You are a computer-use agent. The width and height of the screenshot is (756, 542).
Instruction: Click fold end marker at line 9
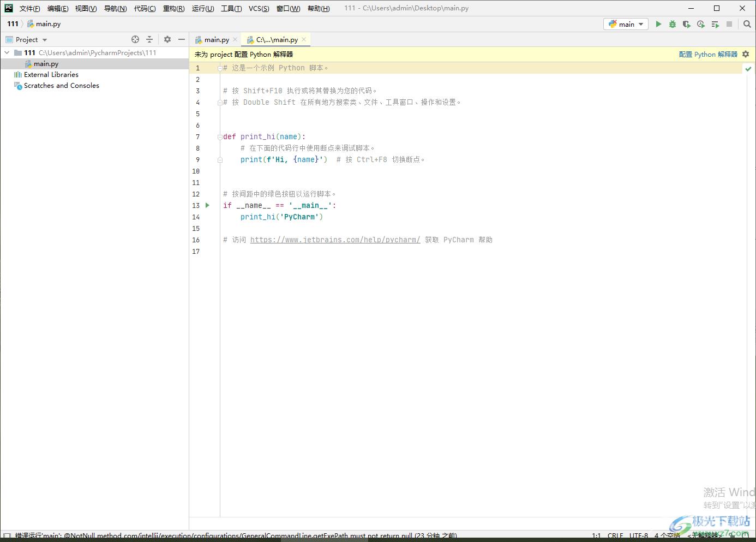(220, 160)
